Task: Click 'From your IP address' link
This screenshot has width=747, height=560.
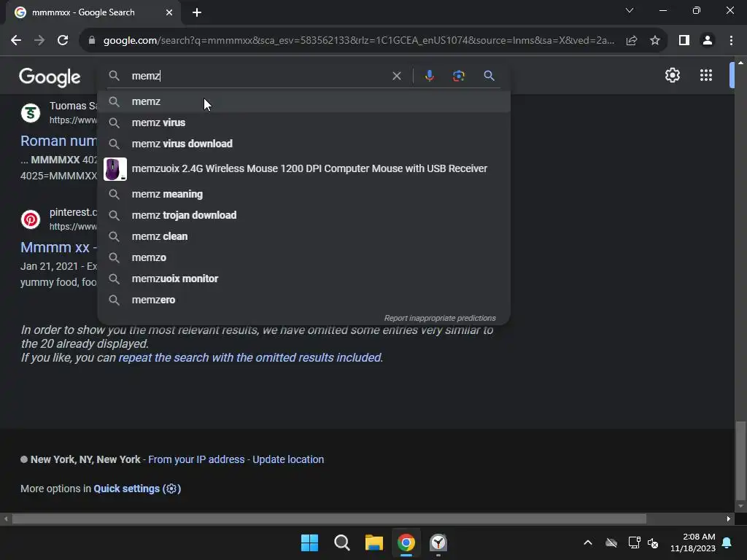Action: pyautogui.click(x=196, y=459)
